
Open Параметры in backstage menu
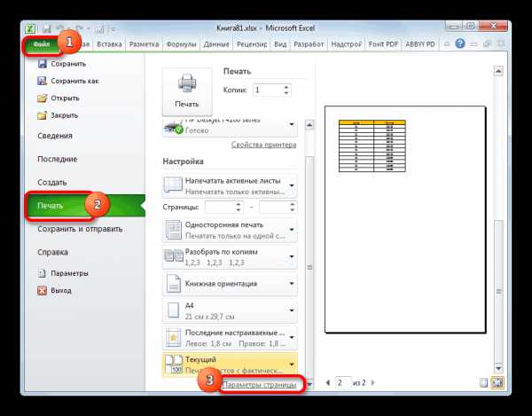(x=63, y=273)
